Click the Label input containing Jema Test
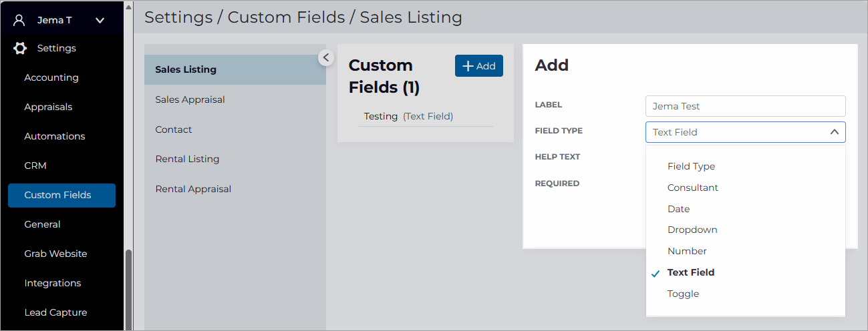This screenshot has width=868, height=331. 746,106
